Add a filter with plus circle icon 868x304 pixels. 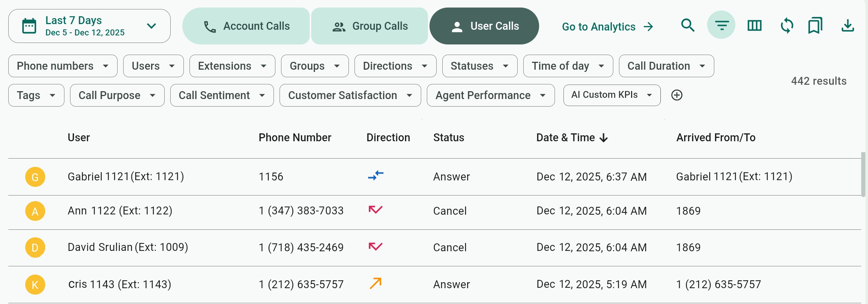pos(677,95)
